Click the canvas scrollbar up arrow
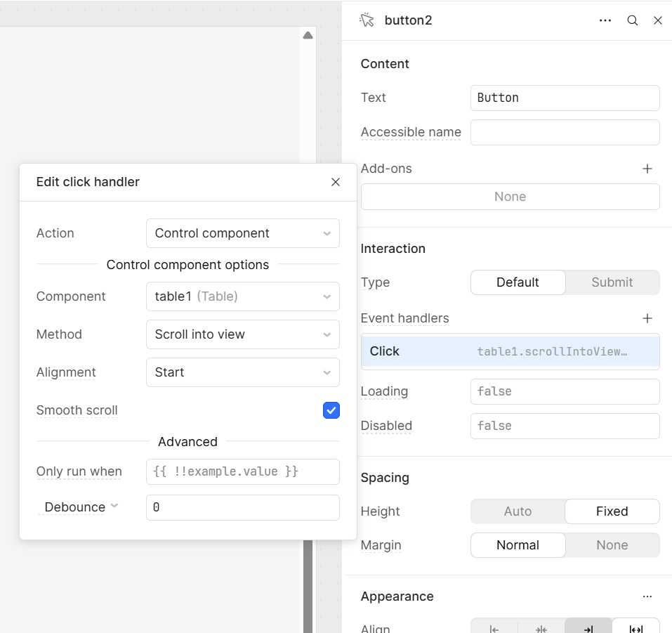This screenshot has height=633, width=672. pos(308,35)
